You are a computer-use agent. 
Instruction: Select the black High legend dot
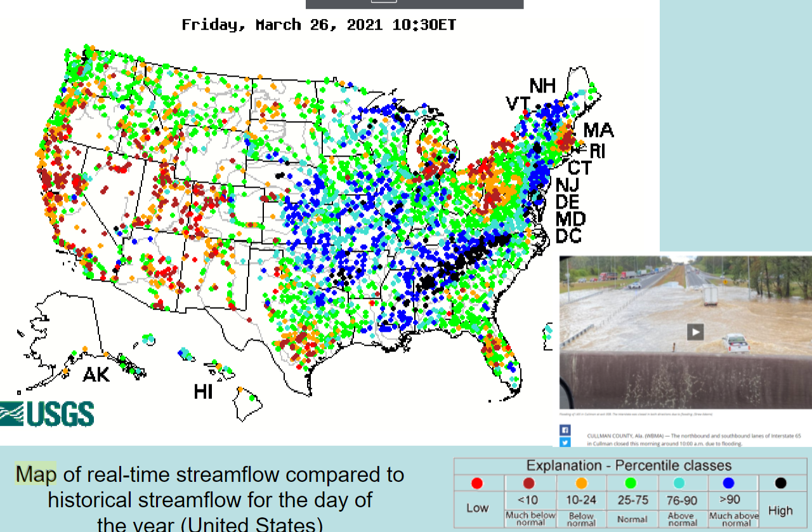pos(781,484)
